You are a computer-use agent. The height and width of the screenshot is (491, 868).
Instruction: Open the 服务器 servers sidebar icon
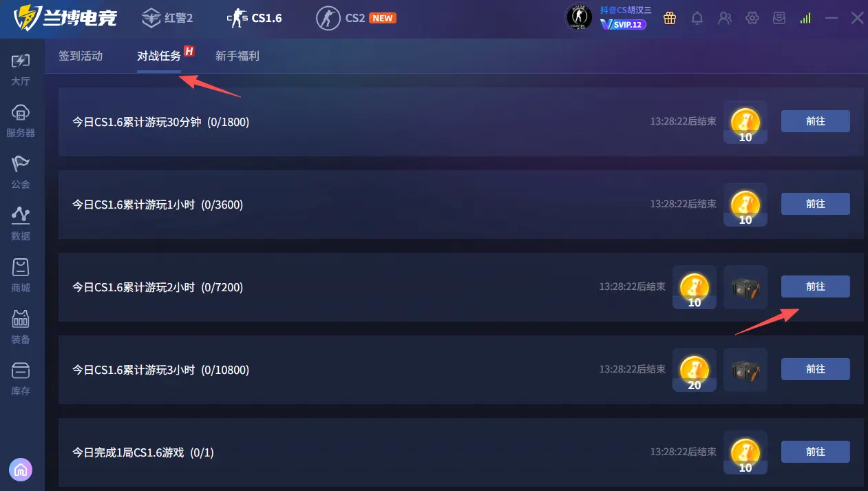pyautogui.click(x=21, y=121)
